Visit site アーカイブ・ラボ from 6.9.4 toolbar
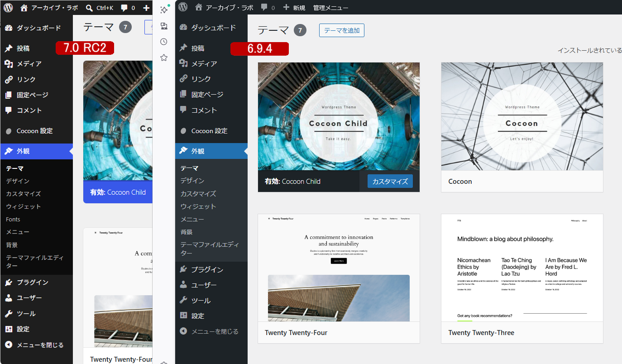This screenshot has width=622, height=364. pos(224,8)
